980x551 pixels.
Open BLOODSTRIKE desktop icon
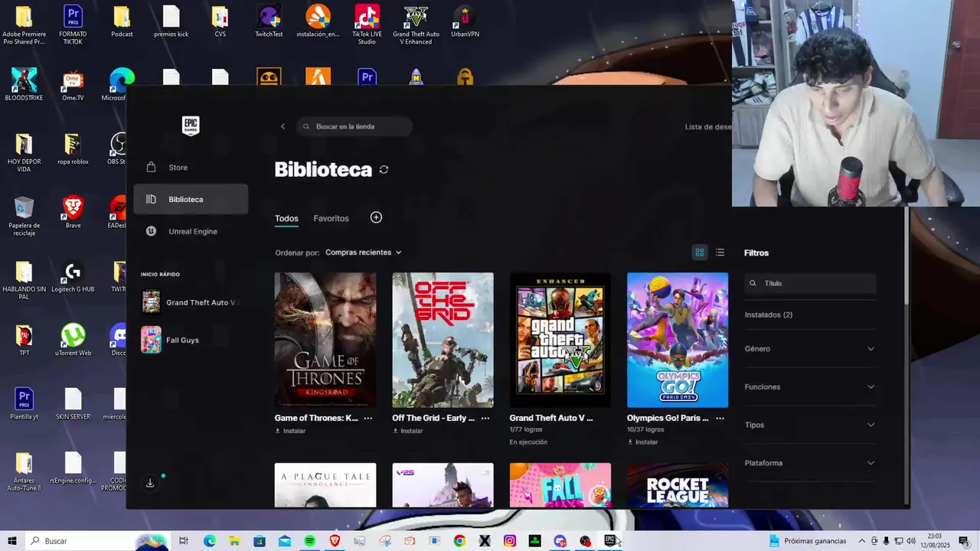click(x=24, y=84)
